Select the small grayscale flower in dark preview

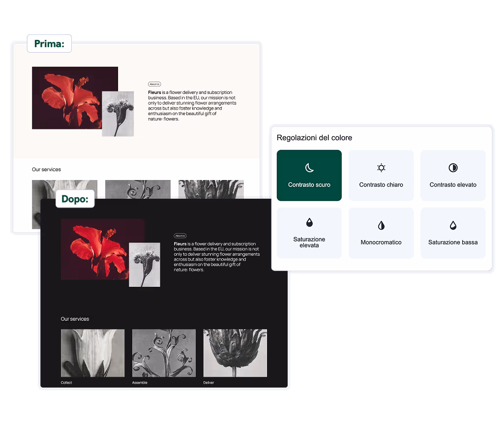pyautogui.click(x=145, y=265)
